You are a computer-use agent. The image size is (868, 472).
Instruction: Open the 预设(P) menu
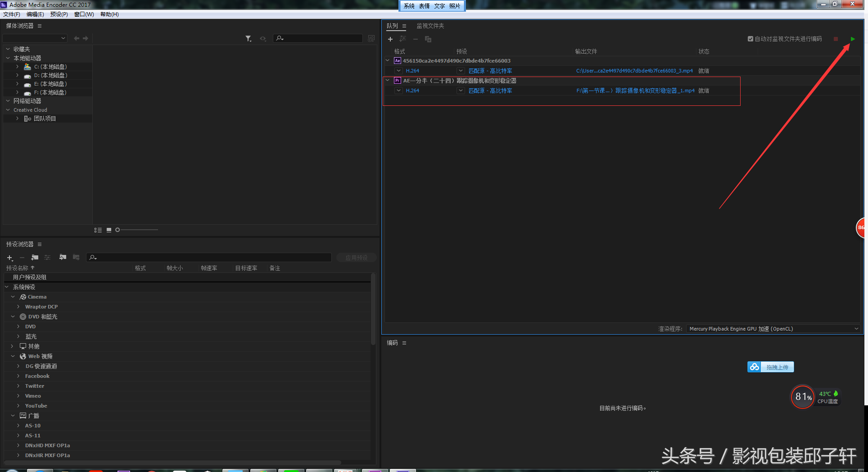[59, 14]
